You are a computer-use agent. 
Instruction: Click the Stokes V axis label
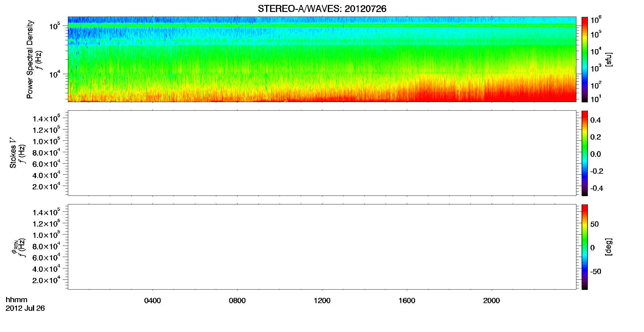[x=13, y=153]
